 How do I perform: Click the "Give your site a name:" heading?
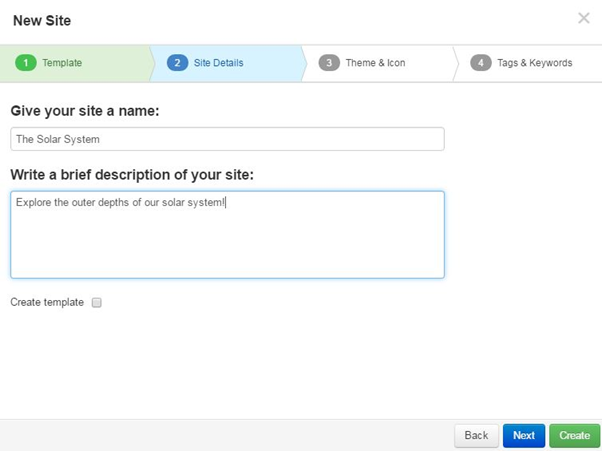85,111
